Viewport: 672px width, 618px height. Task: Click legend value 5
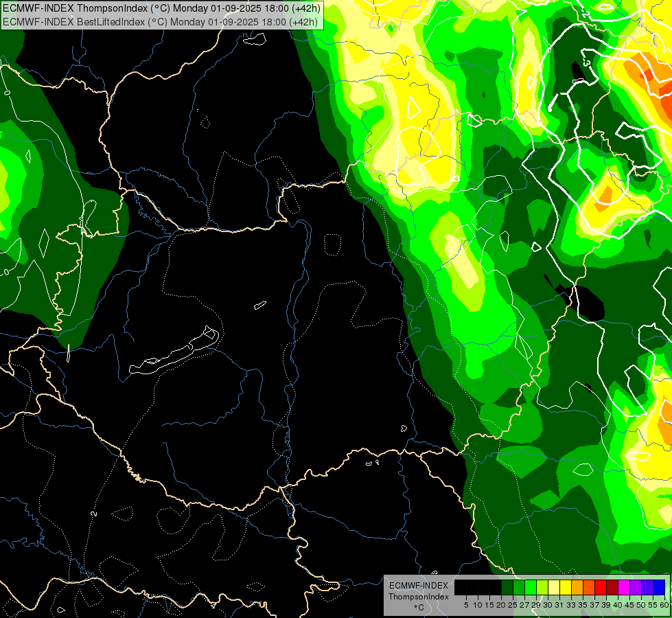click(466, 605)
